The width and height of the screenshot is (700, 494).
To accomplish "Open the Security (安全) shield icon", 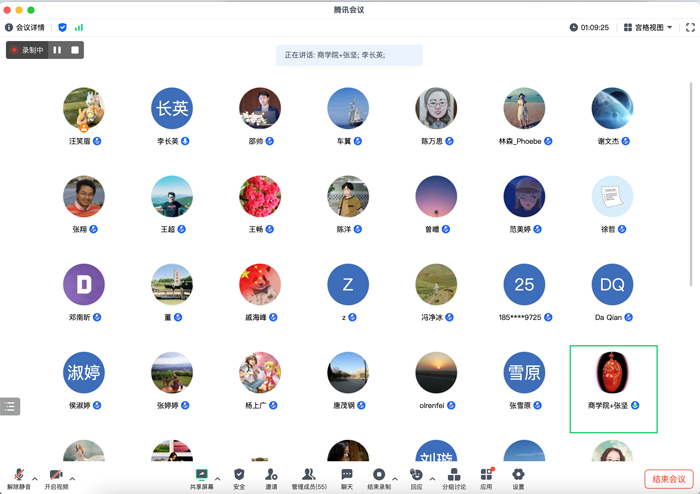I will (x=239, y=476).
